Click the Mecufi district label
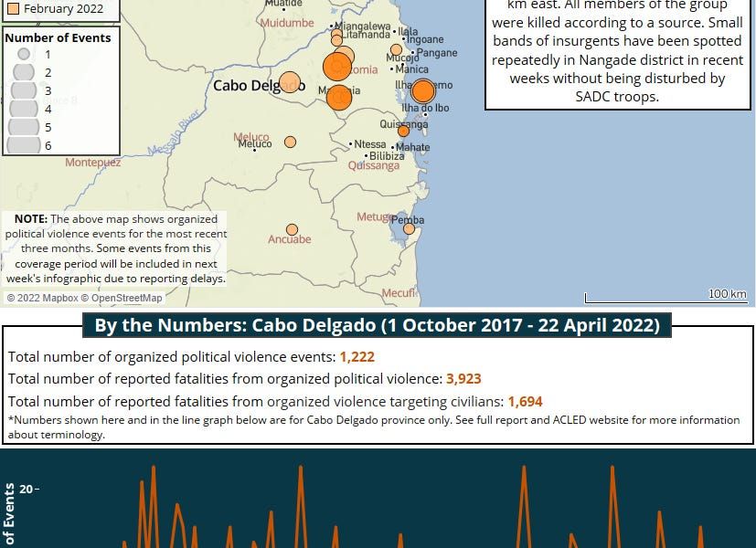 [399, 293]
